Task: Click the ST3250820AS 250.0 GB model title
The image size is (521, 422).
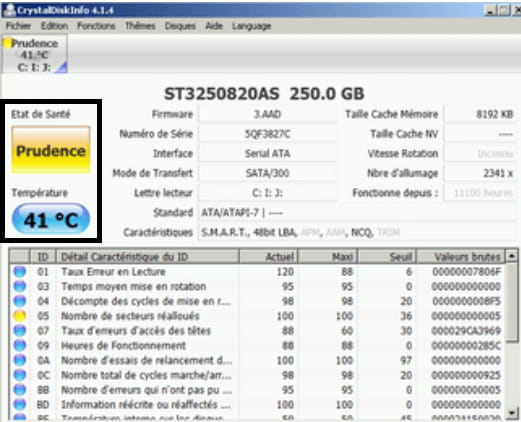Action: click(264, 94)
